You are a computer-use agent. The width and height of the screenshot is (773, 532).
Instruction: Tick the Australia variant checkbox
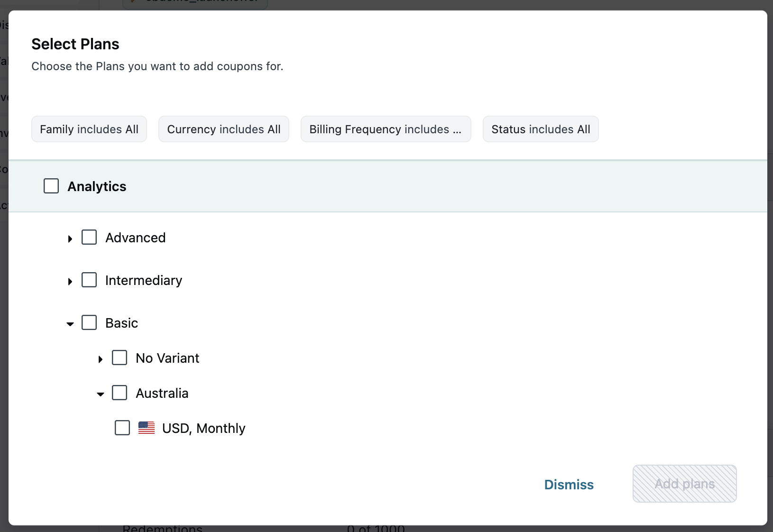point(120,393)
